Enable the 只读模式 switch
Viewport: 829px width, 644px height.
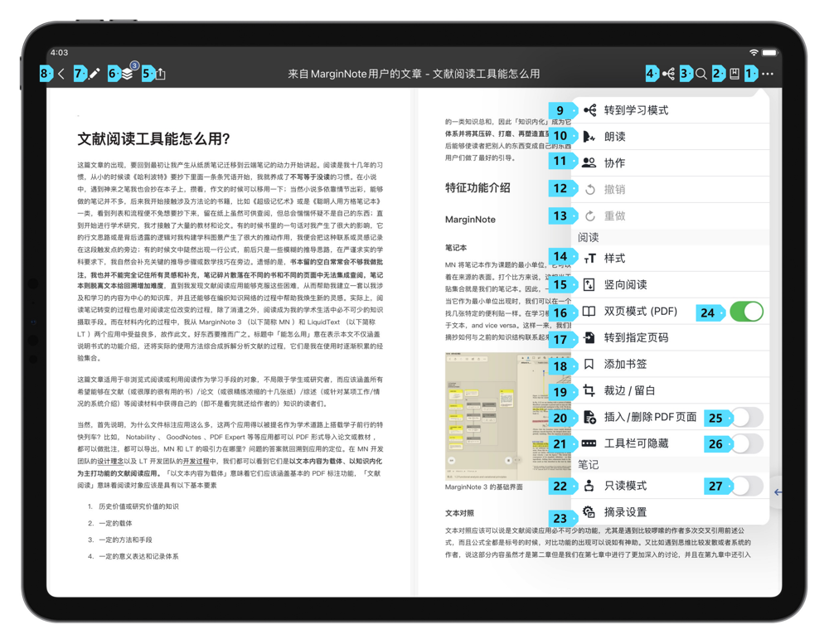tap(746, 486)
